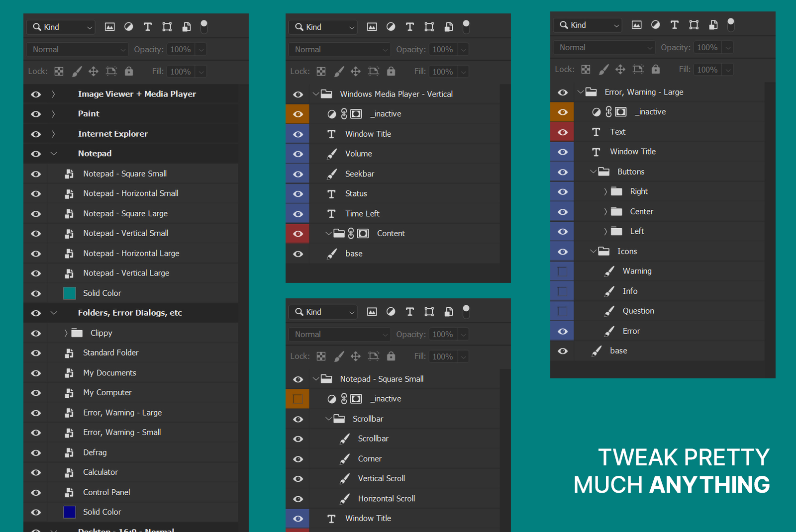Collapse the Windows Media Player - Vertical group
This screenshot has width=796, height=532.
click(x=315, y=94)
